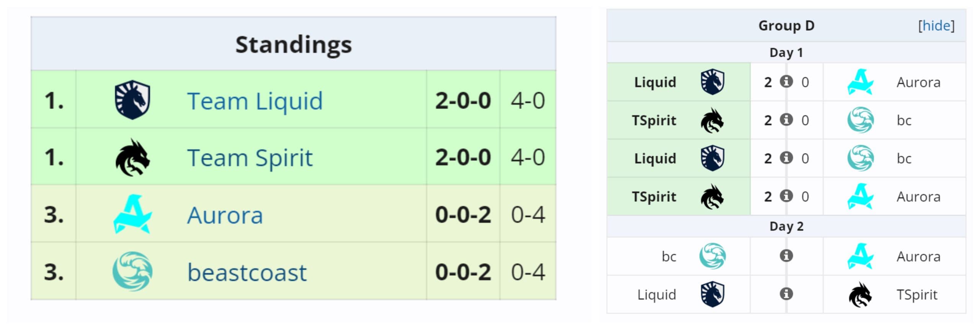Follow the Aurora link in standings
This screenshot has height=330, width=980.
pos(225,215)
